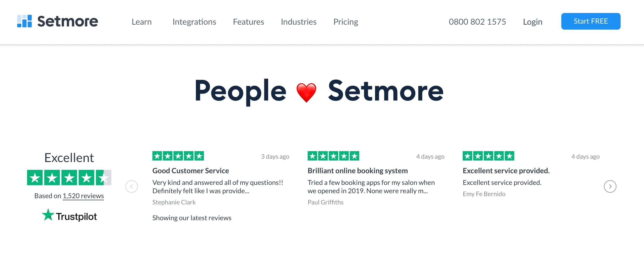
Task: Click five-star rating on Emy Fe Bernido's review
Action: pos(488,156)
